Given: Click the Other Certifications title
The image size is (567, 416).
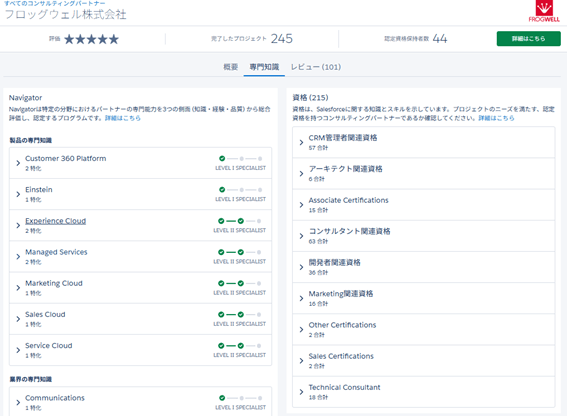Looking at the screenshot, I should click(342, 325).
